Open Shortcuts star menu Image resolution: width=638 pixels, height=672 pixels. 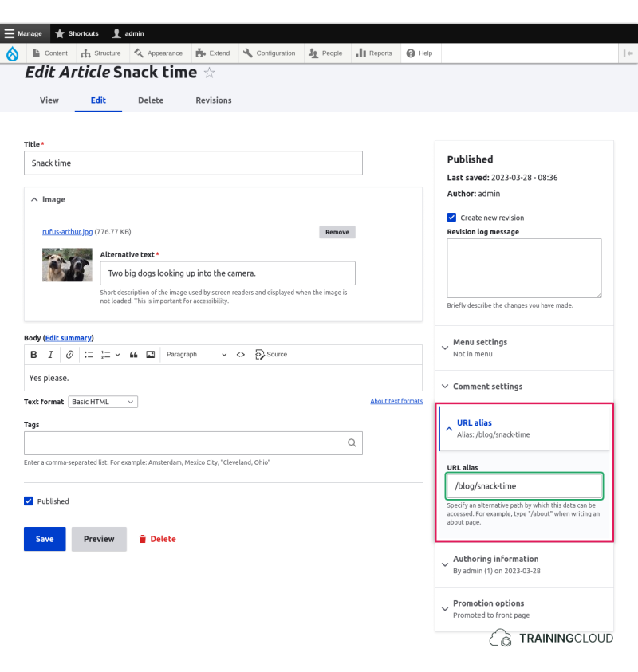(x=77, y=33)
